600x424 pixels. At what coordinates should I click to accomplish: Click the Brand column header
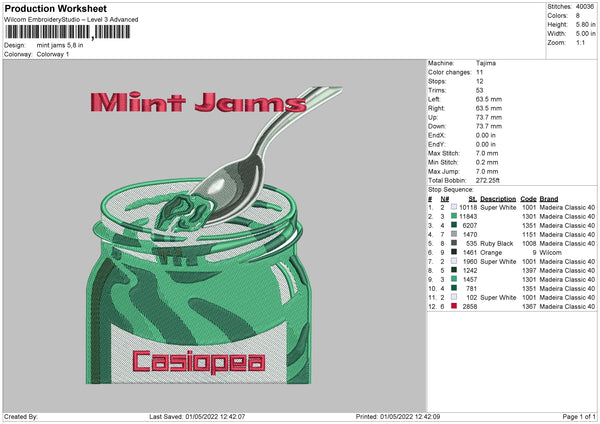[549, 199]
